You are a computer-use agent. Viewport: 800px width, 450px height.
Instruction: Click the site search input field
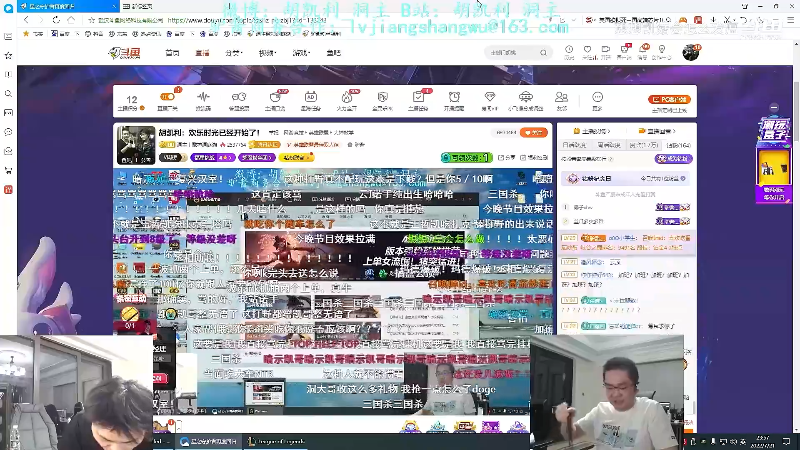pyautogui.click(x=511, y=52)
